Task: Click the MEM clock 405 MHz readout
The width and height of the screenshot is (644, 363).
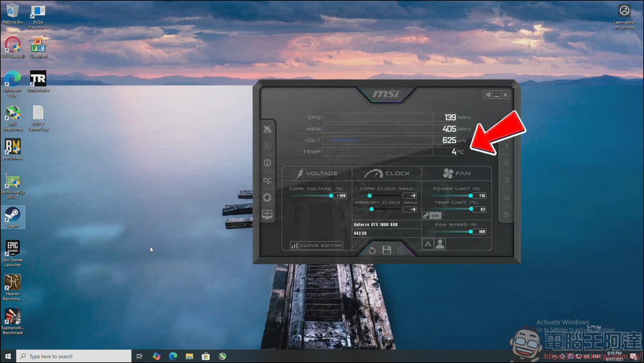Action: pos(450,129)
